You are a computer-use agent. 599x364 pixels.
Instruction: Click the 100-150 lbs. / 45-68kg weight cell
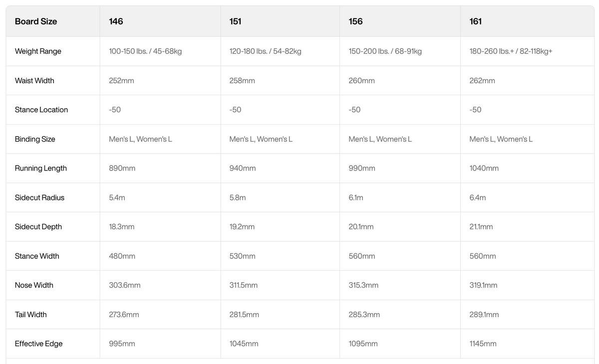coord(145,51)
